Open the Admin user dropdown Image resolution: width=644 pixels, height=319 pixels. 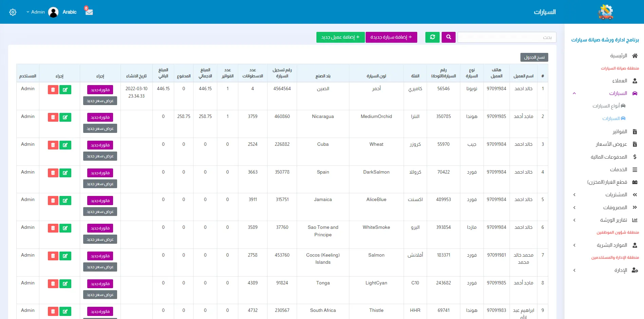[x=36, y=12]
